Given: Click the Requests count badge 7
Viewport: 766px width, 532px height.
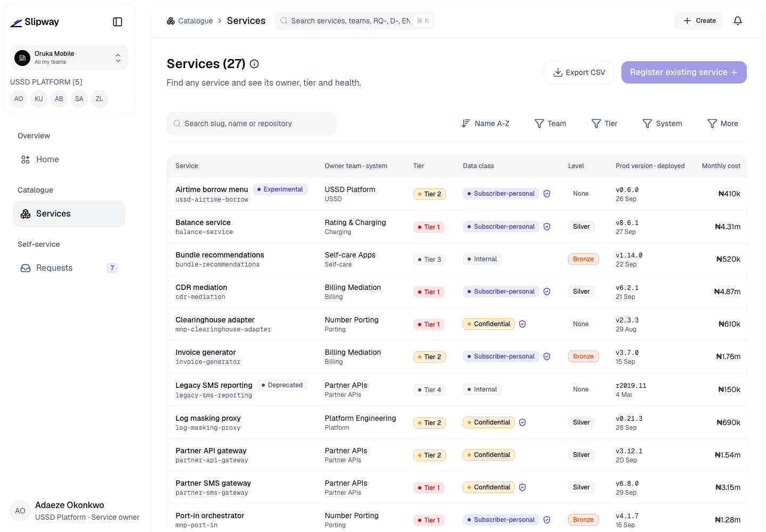Looking at the screenshot, I should 112,268.
